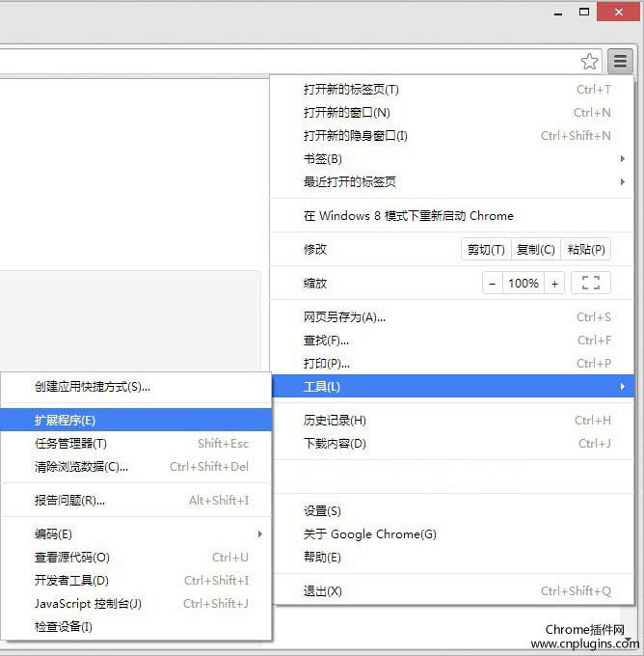The width and height of the screenshot is (644, 656).
Task: Open 任务管理器(T) task manager
Action: pos(136,443)
